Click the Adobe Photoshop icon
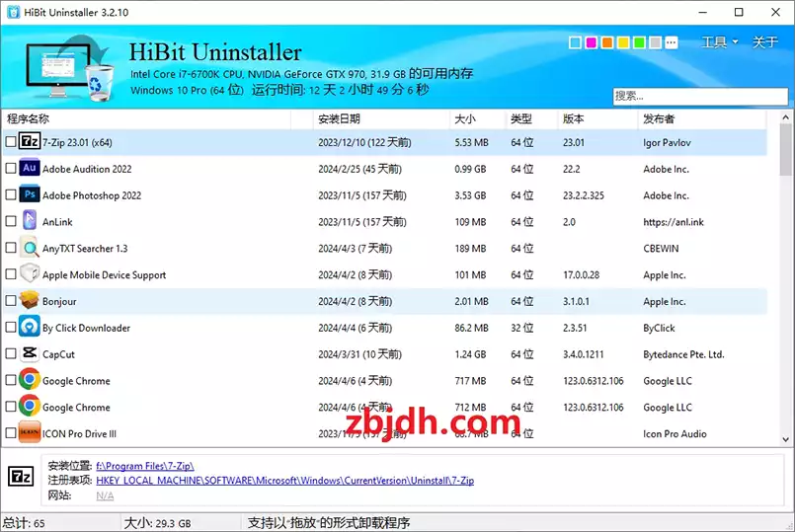The height and width of the screenshot is (532, 795). click(30, 194)
